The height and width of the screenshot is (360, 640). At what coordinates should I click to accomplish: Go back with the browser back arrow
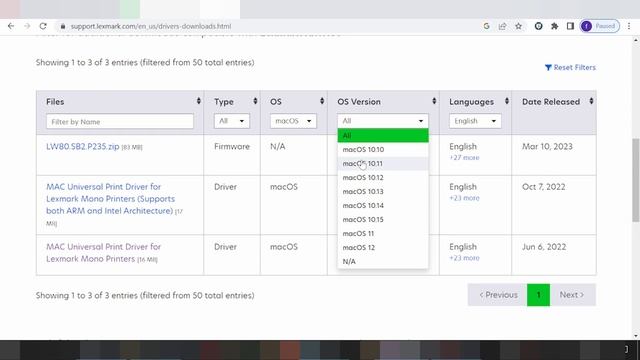pyautogui.click(x=11, y=26)
